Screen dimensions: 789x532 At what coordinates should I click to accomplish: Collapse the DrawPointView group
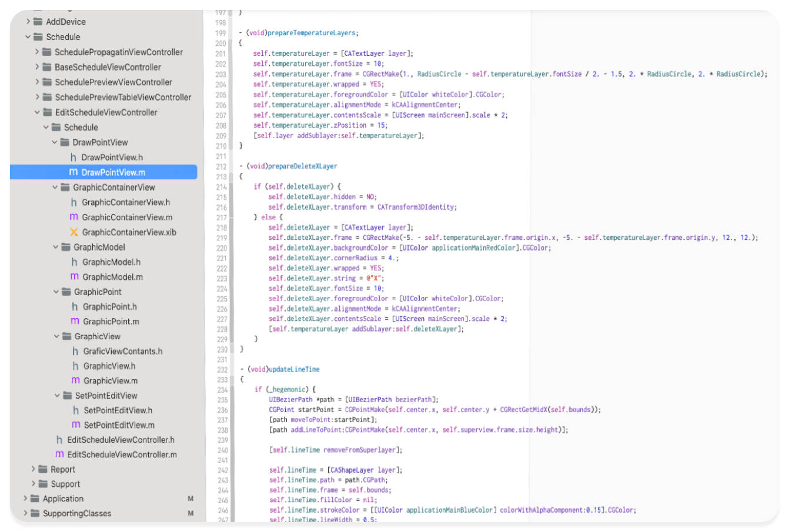point(55,142)
